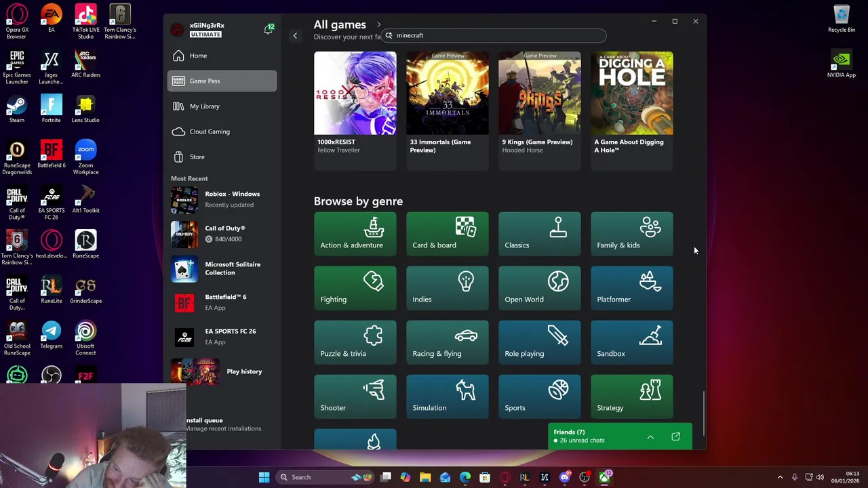Open EA SPORTS FC 26 entry
868x488 pixels.
[x=222, y=337]
